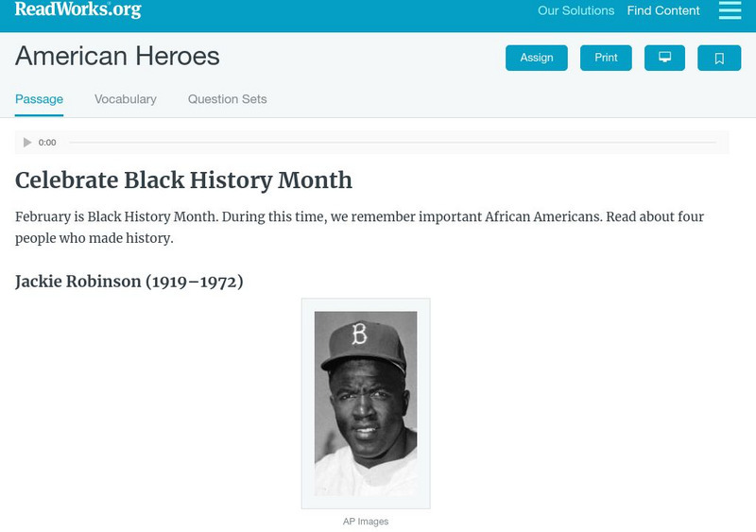The height and width of the screenshot is (532, 756).
Task: Switch to the Vocabulary tab
Action: 126,99
